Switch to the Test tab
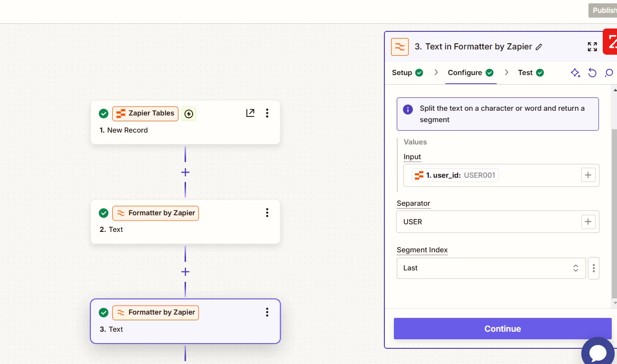Viewport: 617px width, 364px height. click(531, 73)
